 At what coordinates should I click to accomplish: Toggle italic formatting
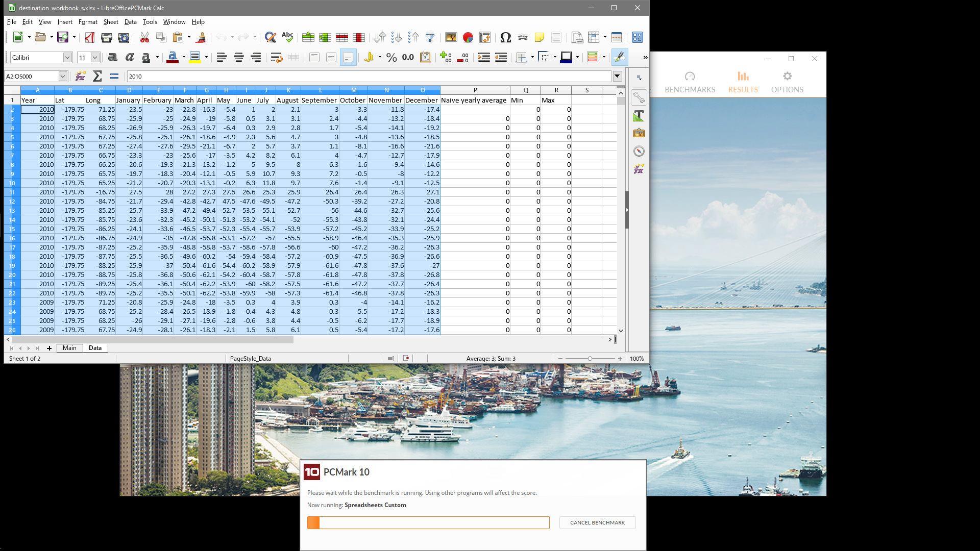130,57
